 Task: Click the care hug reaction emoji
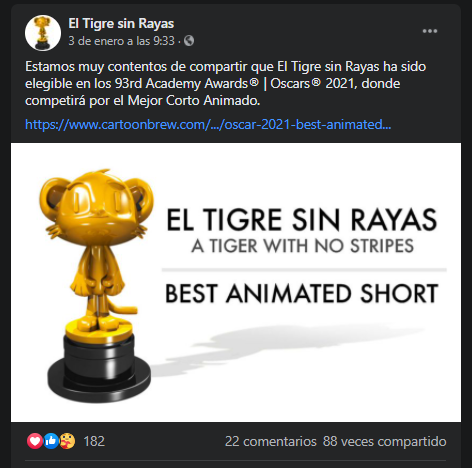pyautogui.click(x=67, y=441)
